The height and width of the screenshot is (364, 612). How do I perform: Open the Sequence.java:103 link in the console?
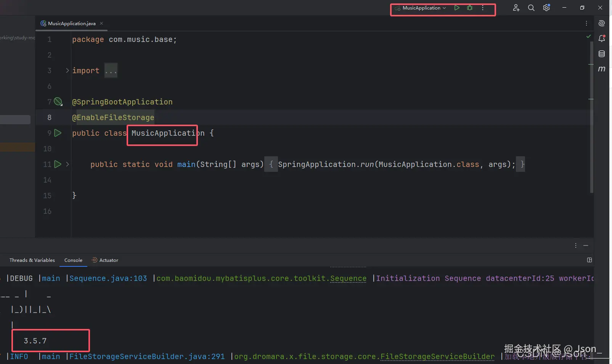pyautogui.click(x=108, y=278)
